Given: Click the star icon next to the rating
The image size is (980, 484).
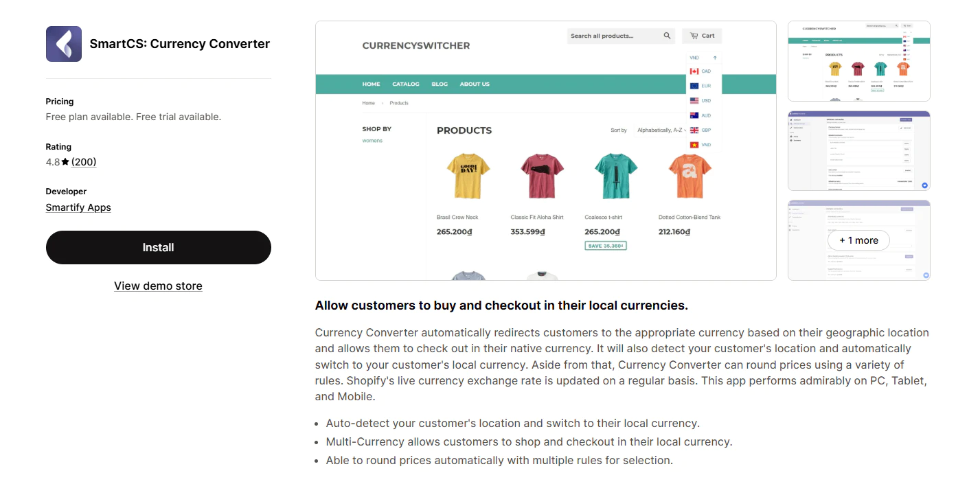Looking at the screenshot, I should [65, 161].
